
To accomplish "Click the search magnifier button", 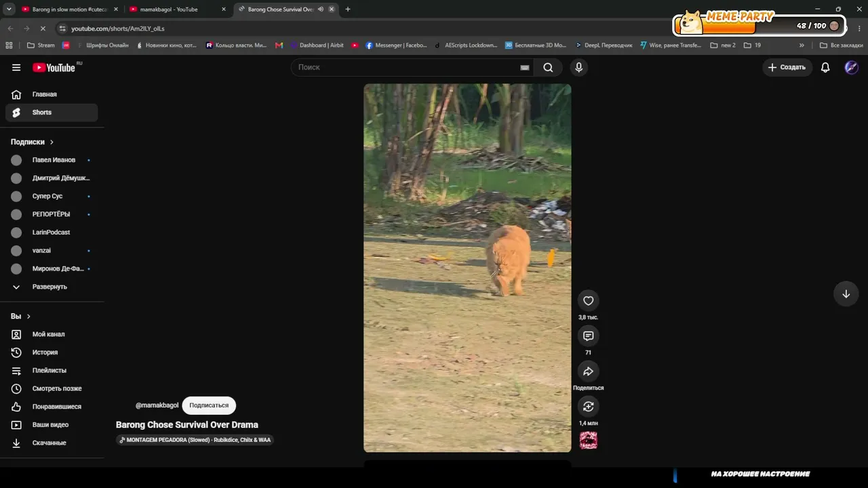I will (548, 67).
